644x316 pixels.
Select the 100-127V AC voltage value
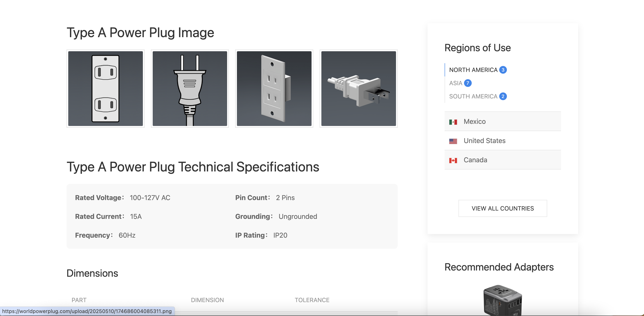[x=150, y=198]
